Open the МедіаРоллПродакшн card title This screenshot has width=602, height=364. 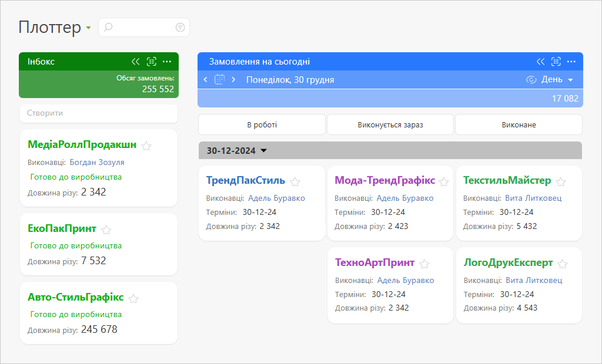pos(82,144)
